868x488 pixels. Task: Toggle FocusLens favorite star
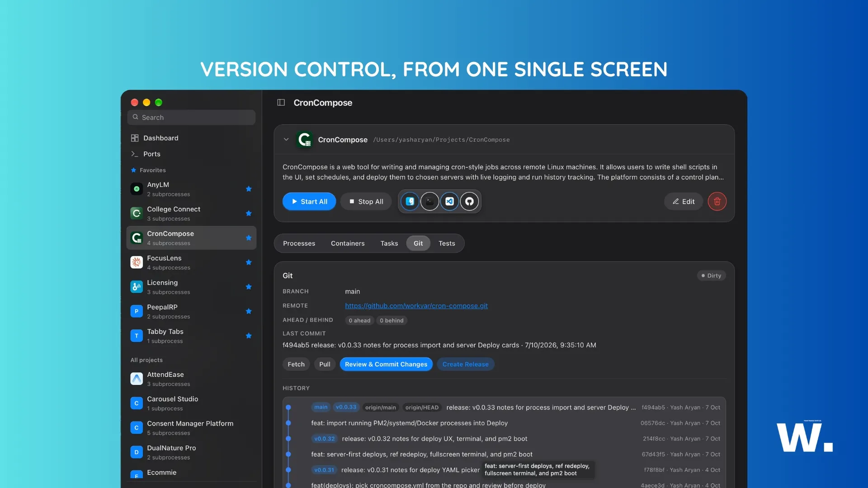pos(249,262)
